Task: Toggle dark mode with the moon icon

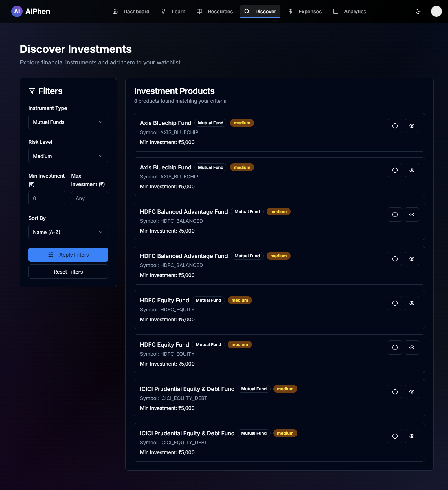Action: click(x=418, y=11)
